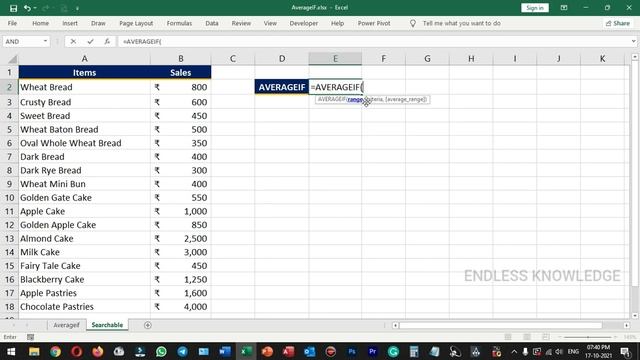Screen dimensions: 640x360
Task: Open the Help ribbon tab
Action: 337,23
